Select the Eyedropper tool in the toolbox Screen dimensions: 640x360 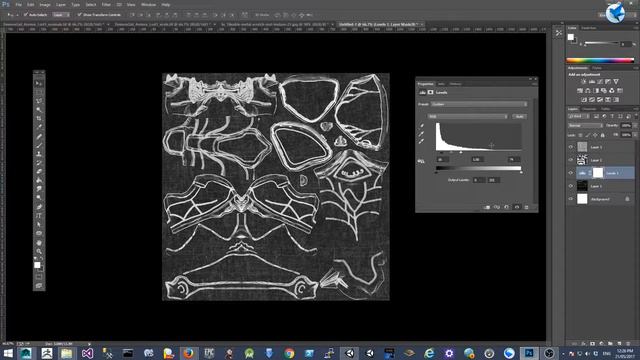click(x=39, y=127)
